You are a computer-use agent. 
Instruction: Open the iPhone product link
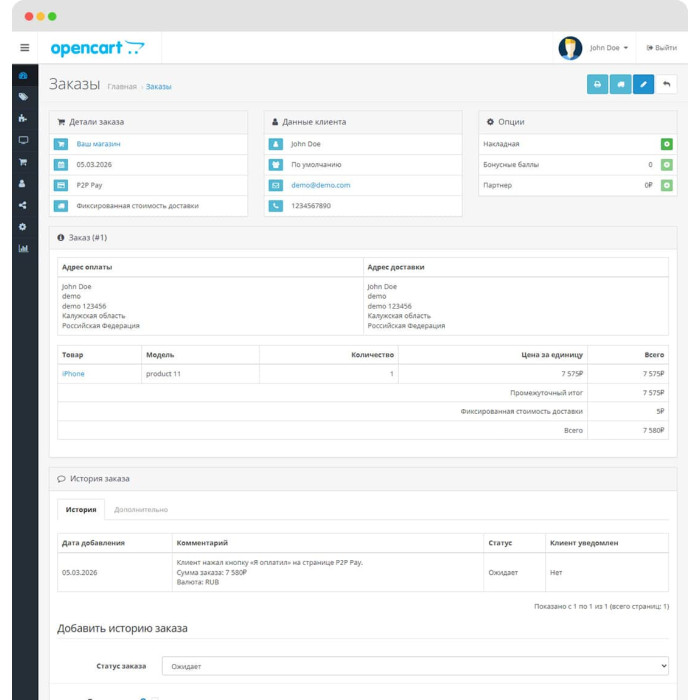point(73,374)
